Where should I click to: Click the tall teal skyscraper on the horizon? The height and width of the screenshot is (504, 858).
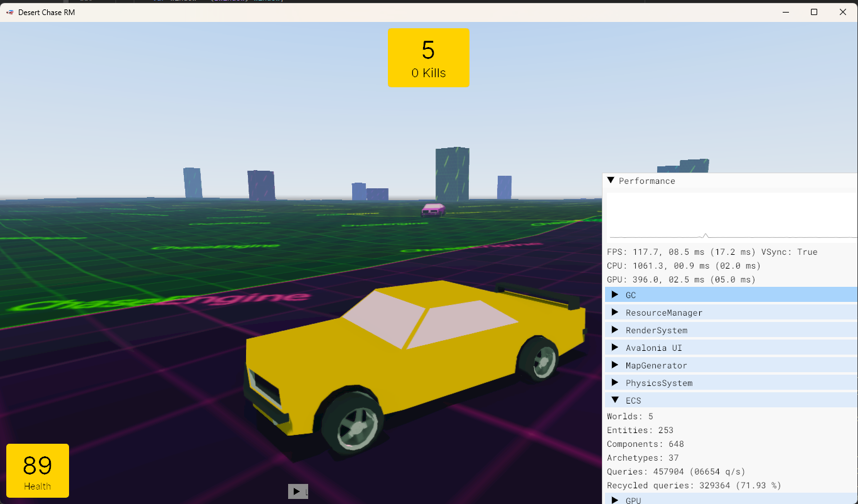point(452,176)
